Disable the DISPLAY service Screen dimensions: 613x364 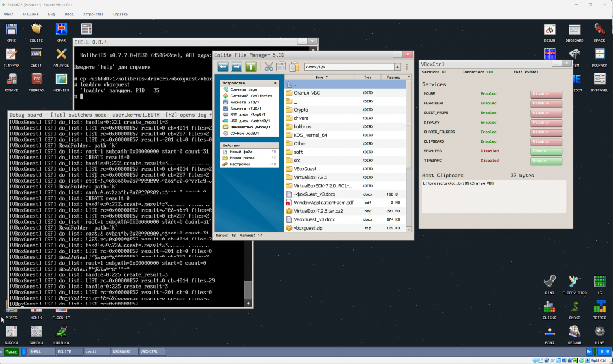pyautogui.click(x=546, y=123)
